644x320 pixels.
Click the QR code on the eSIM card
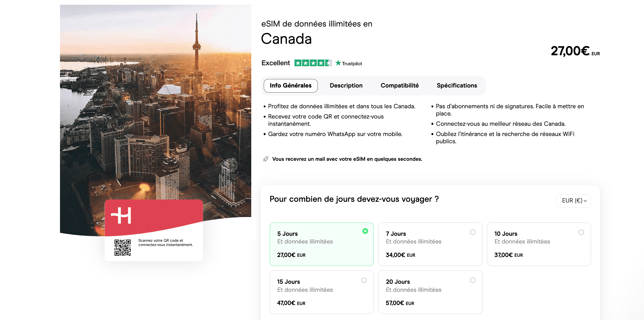coord(122,247)
